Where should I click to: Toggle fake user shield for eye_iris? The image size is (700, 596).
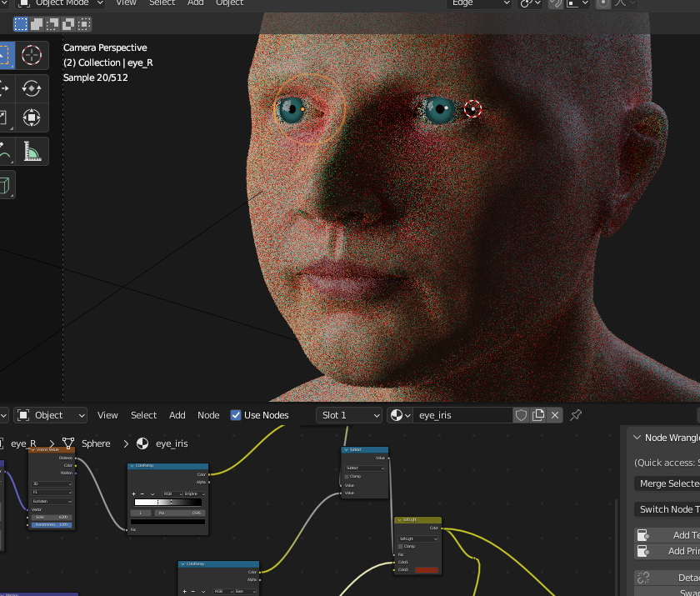click(521, 414)
